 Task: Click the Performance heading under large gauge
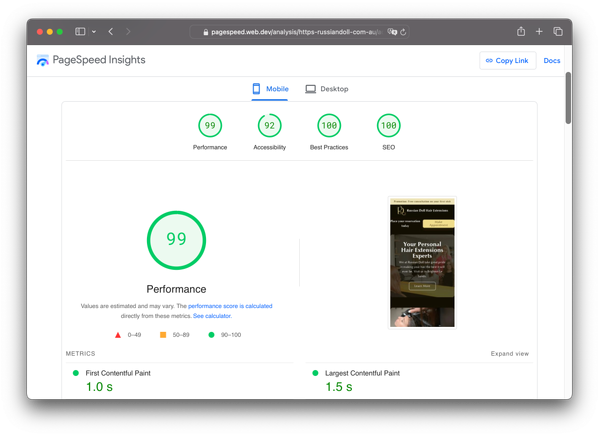click(176, 289)
